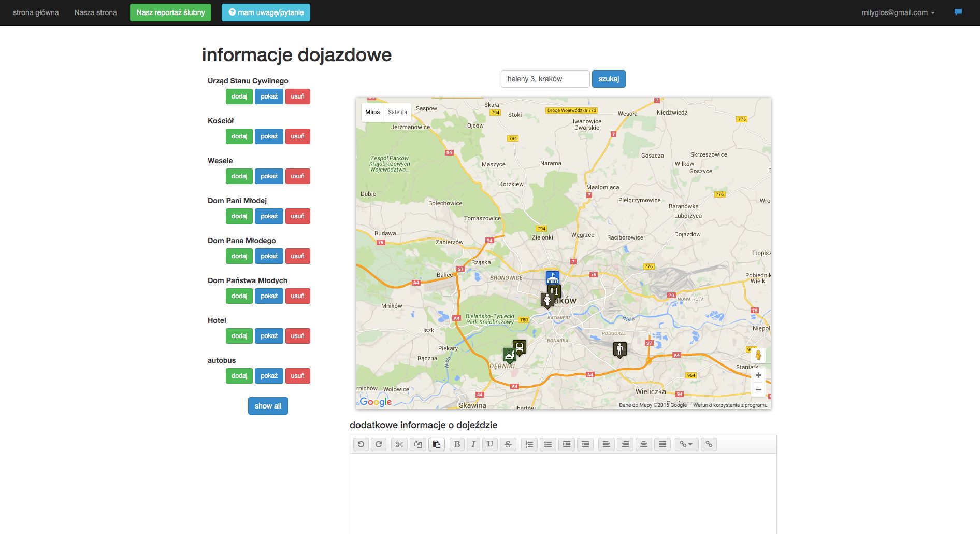The height and width of the screenshot is (534, 980).
Task: Paste with the editor's clipboard icon
Action: [x=437, y=444]
